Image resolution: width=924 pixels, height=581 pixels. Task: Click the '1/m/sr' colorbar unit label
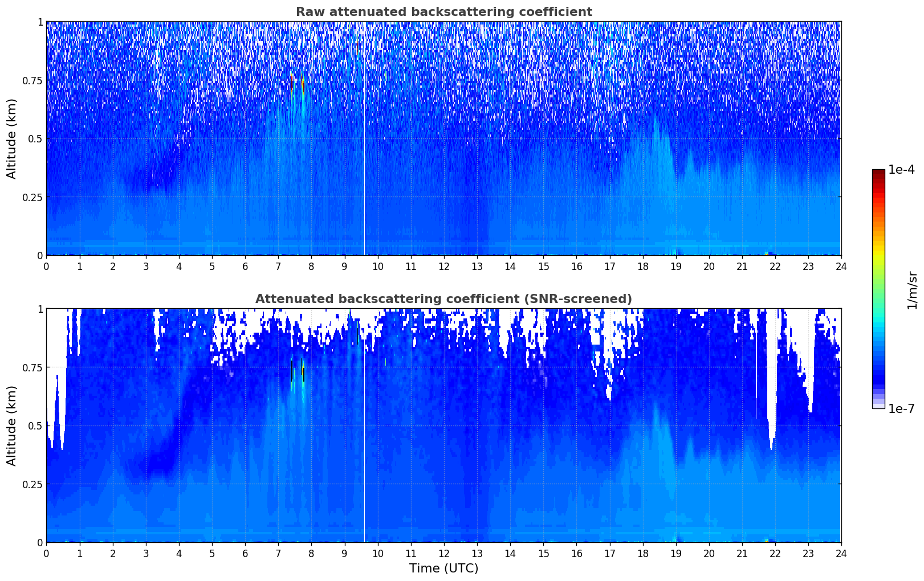912,289
